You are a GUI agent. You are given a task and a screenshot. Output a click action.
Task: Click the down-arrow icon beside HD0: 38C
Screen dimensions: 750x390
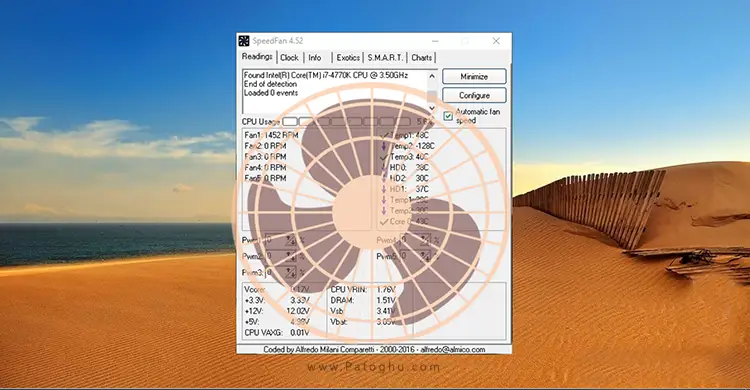click(384, 167)
